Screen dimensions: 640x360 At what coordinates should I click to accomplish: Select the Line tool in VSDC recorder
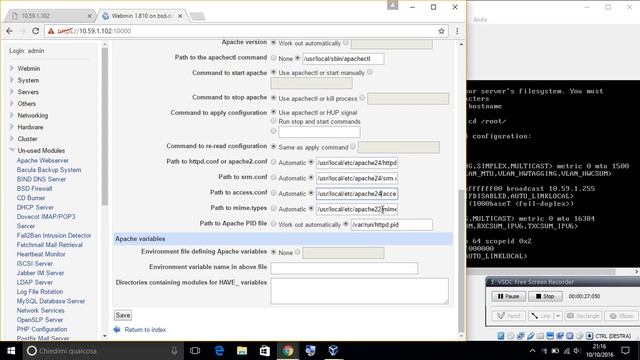tap(541, 316)
